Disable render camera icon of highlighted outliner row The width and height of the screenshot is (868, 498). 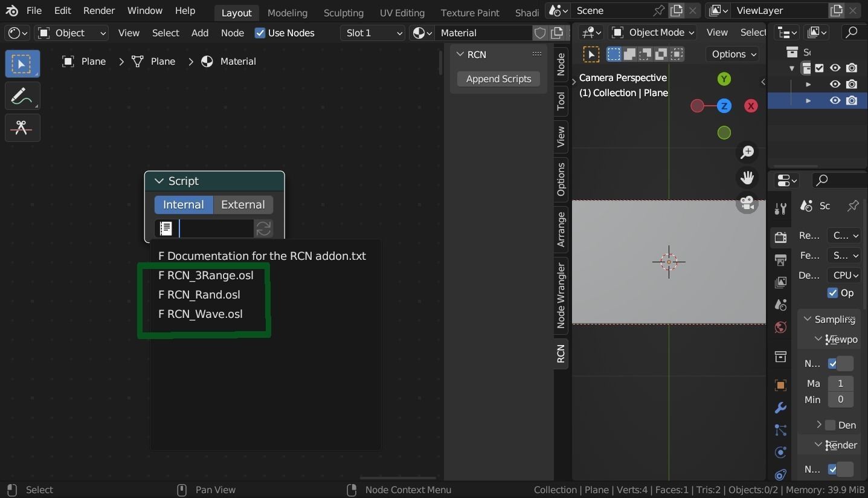click(x=852, y=100)
